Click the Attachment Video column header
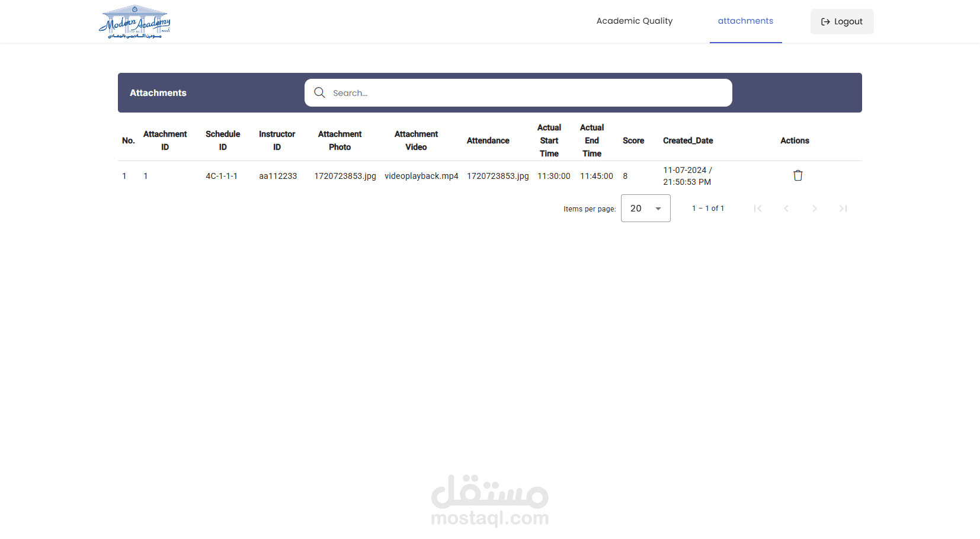980x539 pixels. [416, 140]
